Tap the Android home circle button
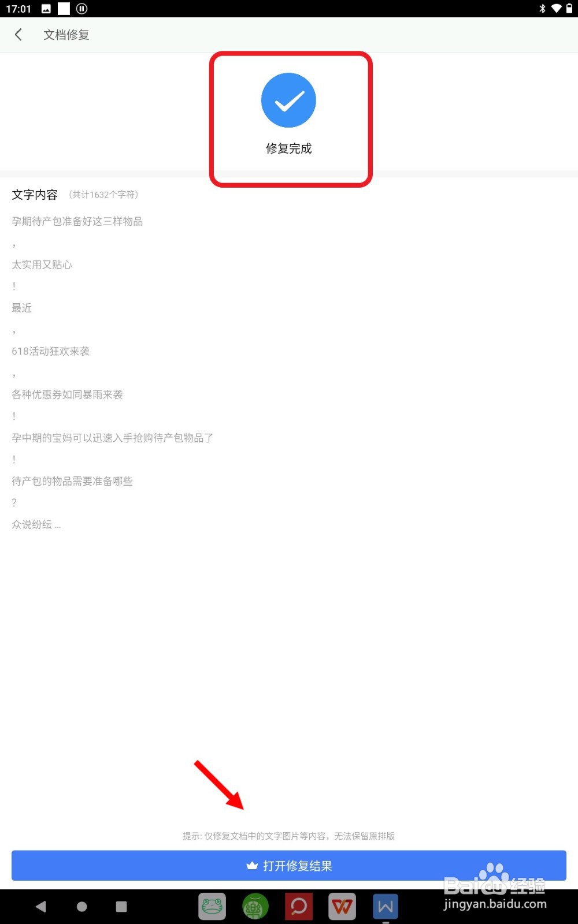The image size is (578, 924). point(82,907)
